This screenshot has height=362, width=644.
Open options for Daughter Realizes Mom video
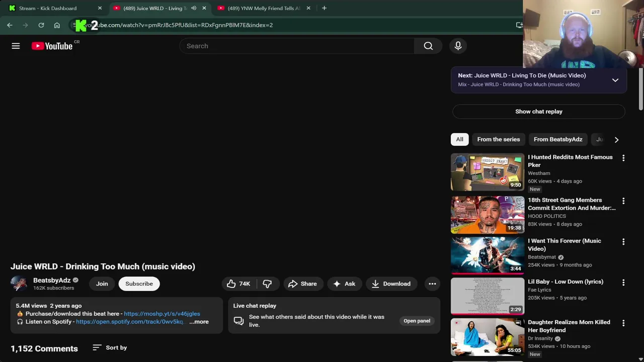[x=623, y=323]
